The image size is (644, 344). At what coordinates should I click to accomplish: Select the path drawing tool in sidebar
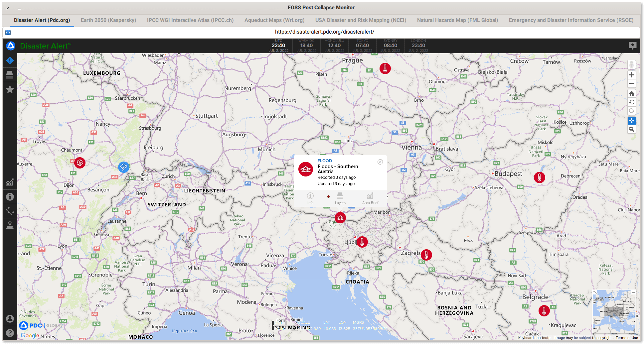click(x=10, y=211)
